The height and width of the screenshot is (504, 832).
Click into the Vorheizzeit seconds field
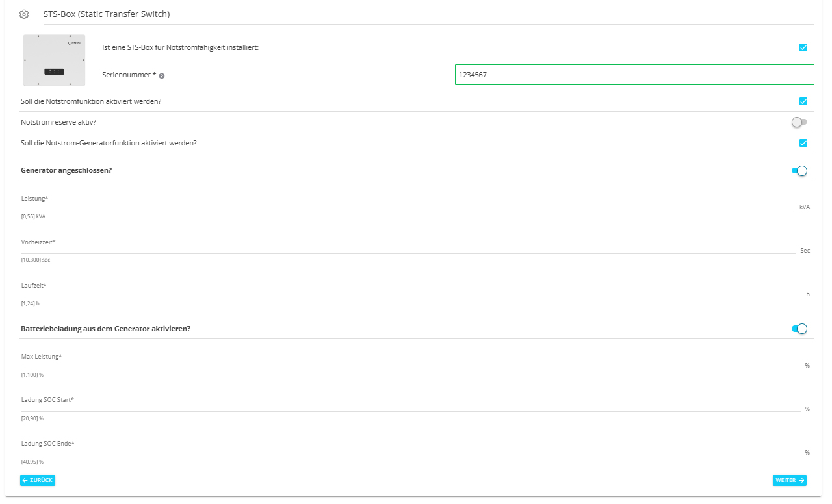coord(403,247)
